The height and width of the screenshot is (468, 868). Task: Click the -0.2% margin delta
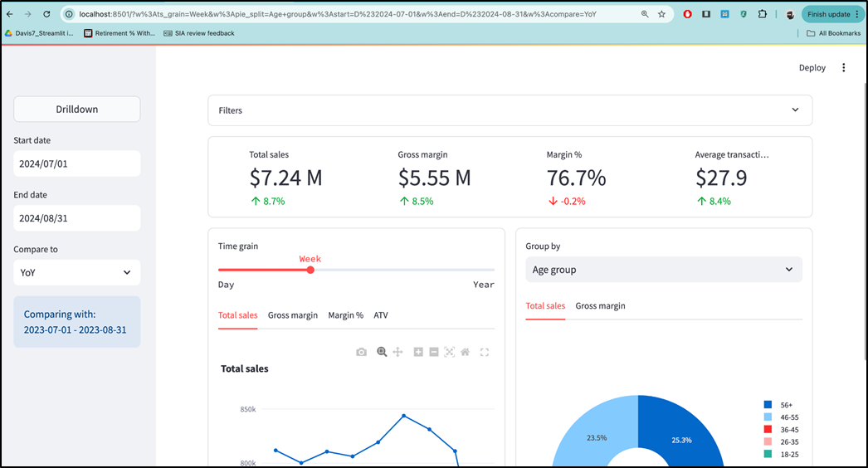[x=567, y=201]
